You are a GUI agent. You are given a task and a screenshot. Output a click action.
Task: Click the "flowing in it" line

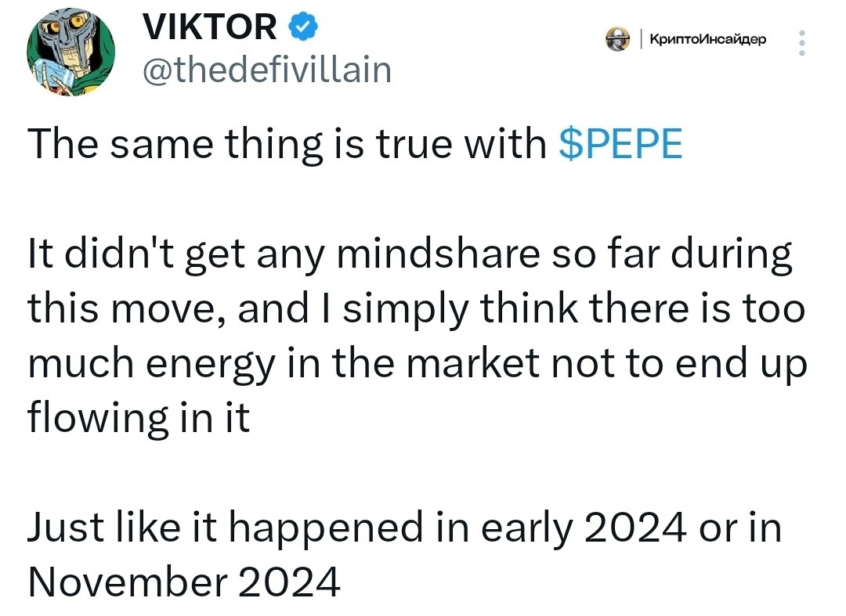pos(139,418)
